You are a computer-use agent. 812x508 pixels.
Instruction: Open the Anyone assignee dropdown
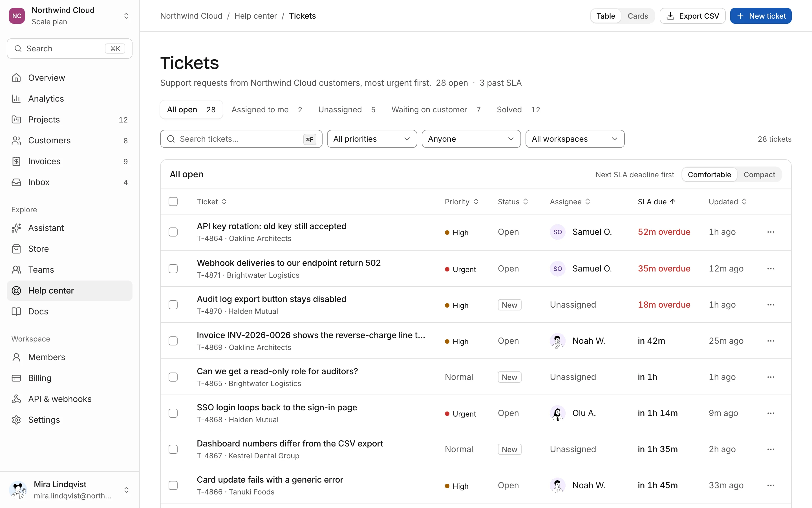pyautogui.click(x=471, y=139)
